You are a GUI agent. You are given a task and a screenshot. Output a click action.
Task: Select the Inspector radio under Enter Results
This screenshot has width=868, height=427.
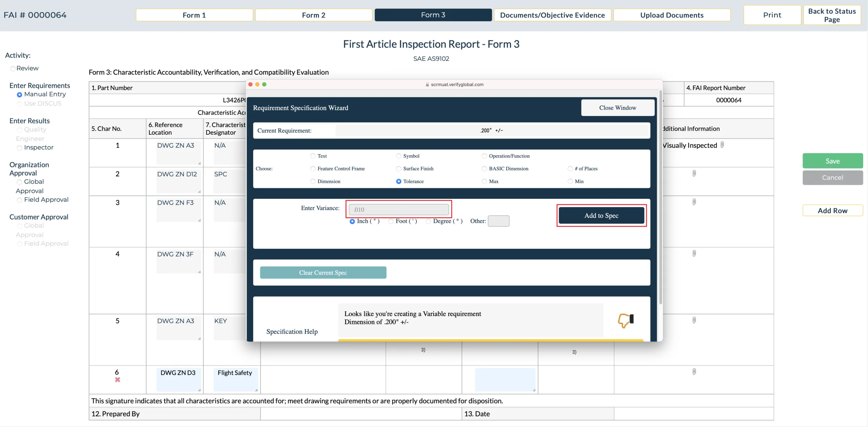click(x=20, y=148)
